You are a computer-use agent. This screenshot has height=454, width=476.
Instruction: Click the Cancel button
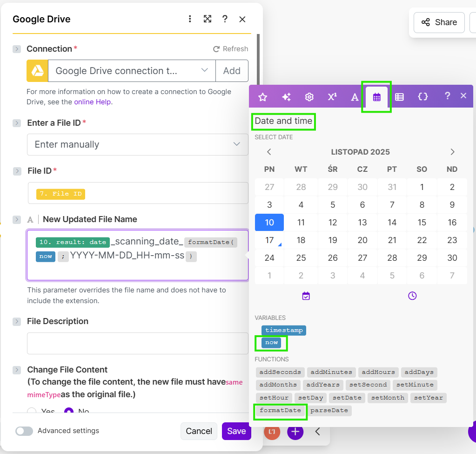(x=199, y=431)
